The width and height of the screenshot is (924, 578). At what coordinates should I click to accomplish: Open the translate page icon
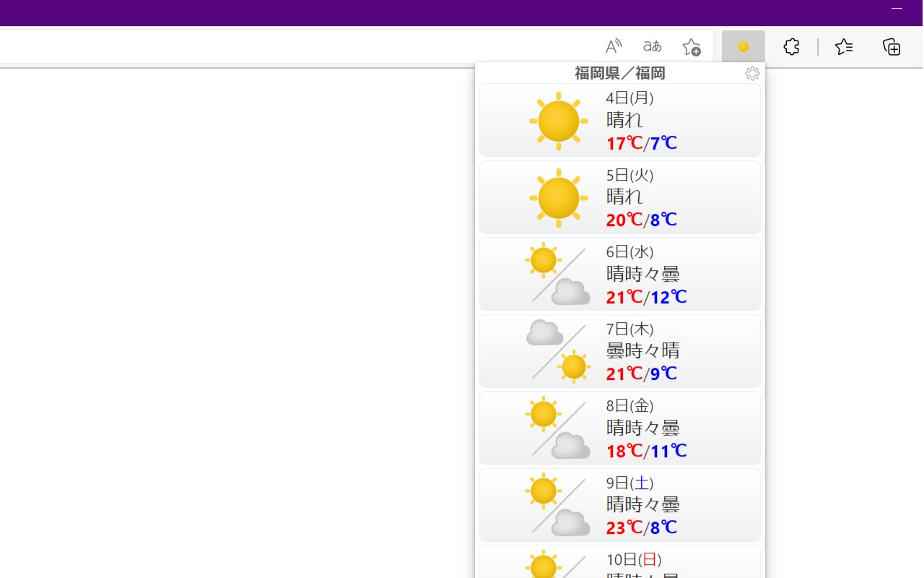(653, 47)
